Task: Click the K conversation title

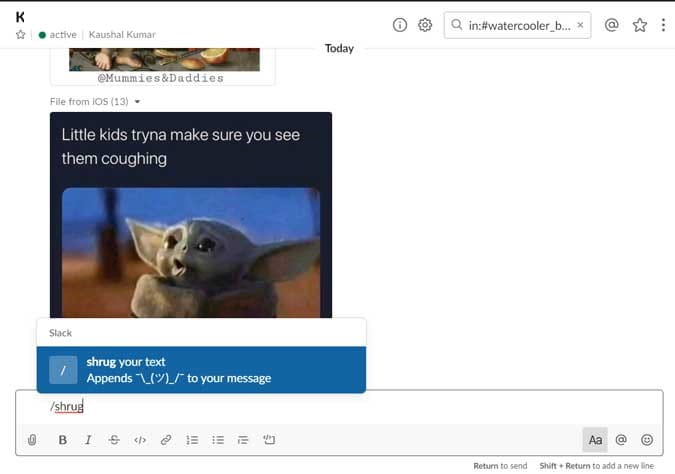Action: pyautogui.click(x=20, y=17)
